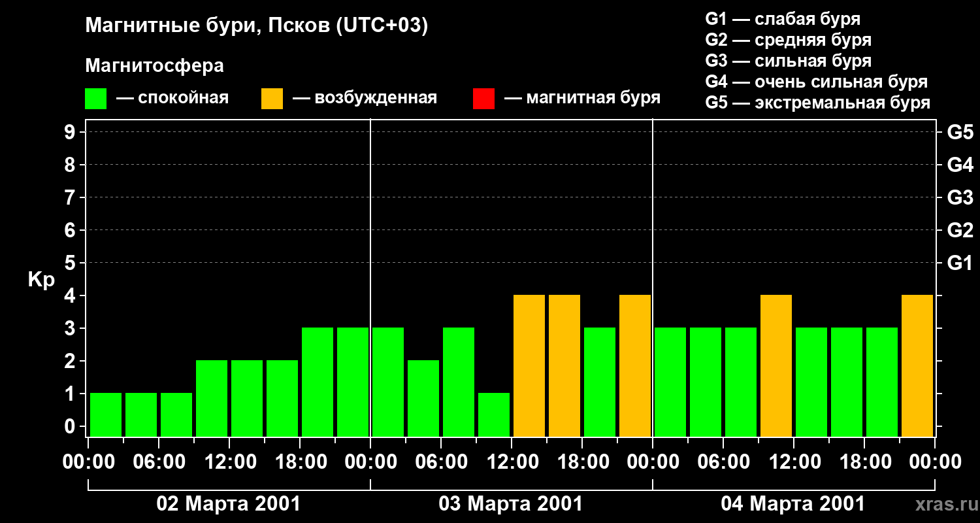This screenshot has width=980, height=523.
Task: Select the 'Магнитосфера' heading
Action: click(x=154, y=66)
